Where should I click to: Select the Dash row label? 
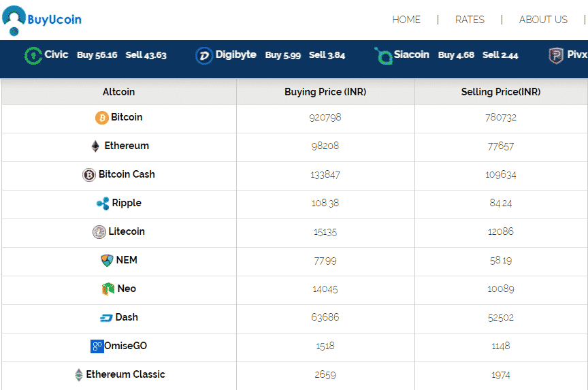point(127,317)
